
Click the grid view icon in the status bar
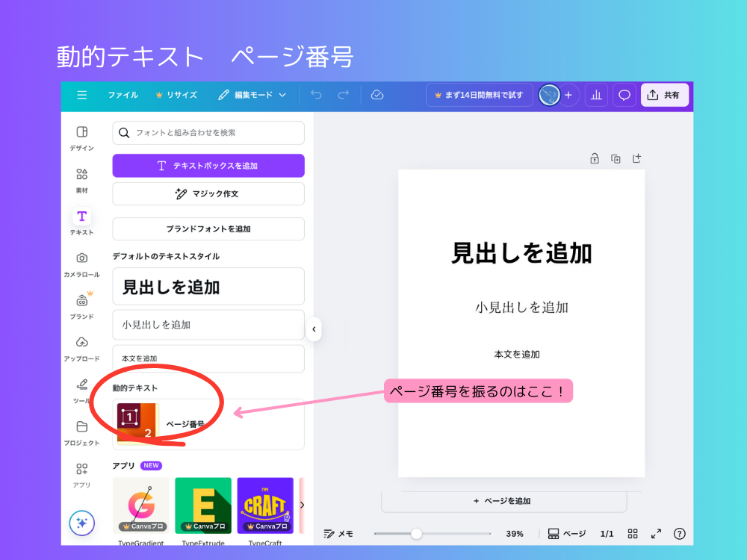[x=633, y=533]
